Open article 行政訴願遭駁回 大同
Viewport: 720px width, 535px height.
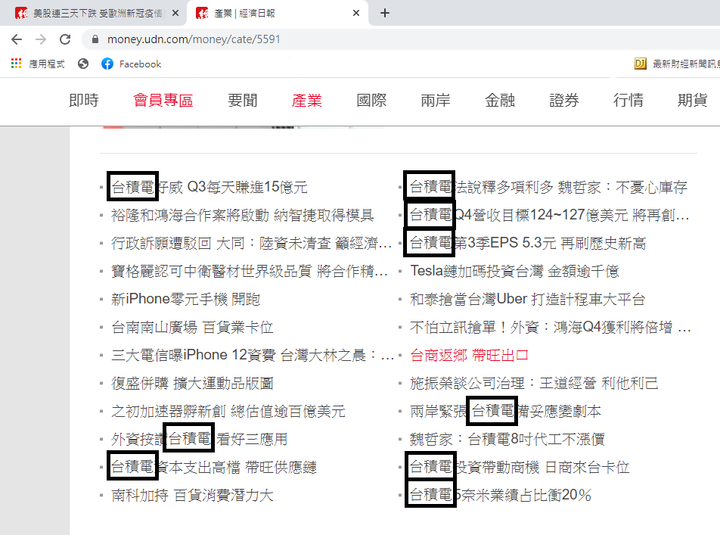251,243
